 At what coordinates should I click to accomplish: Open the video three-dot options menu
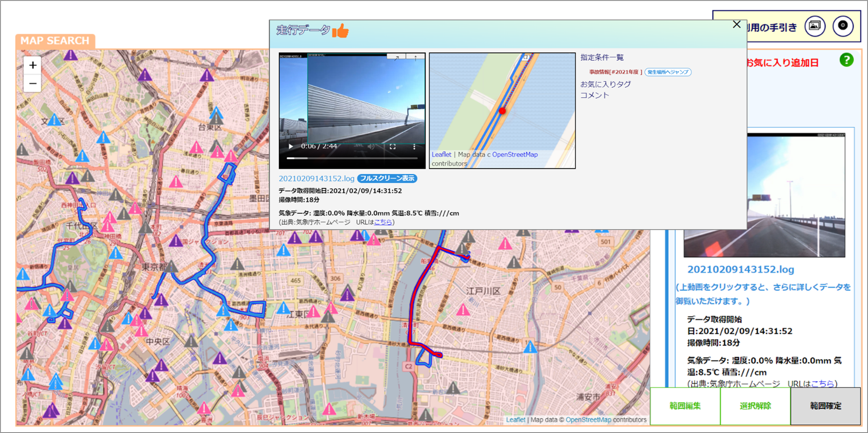[414, 146]
